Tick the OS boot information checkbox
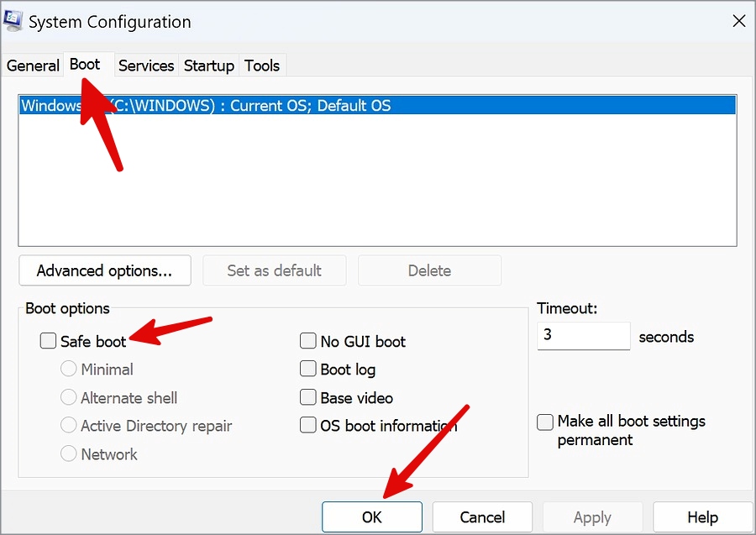The image size is (756, 535). (x=308, y=426)
